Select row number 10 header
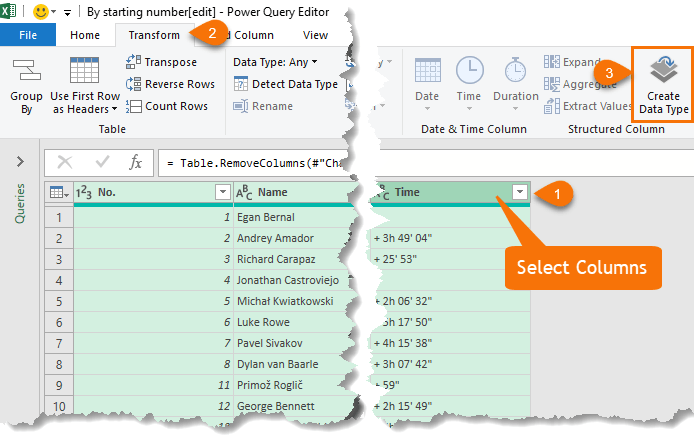The image size is (694, 435). pos(59,406)
